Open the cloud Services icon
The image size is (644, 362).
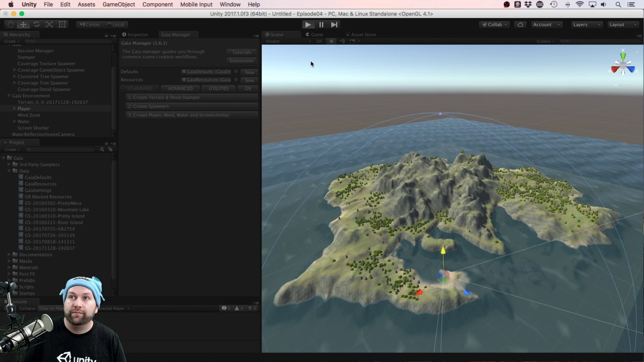point(520,24)
